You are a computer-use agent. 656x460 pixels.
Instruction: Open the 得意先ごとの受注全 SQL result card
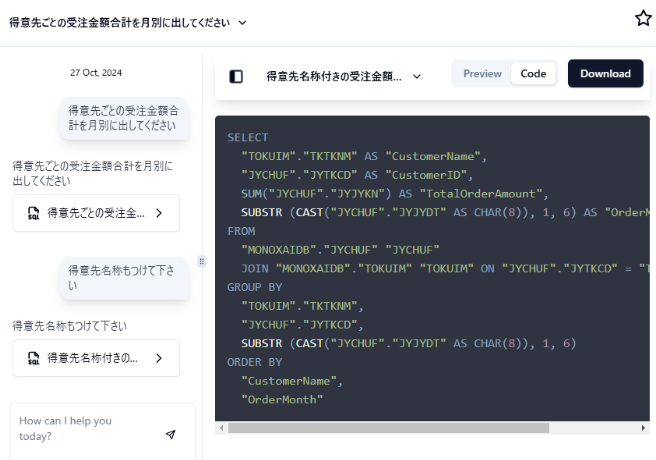click(x=96, y=213)
